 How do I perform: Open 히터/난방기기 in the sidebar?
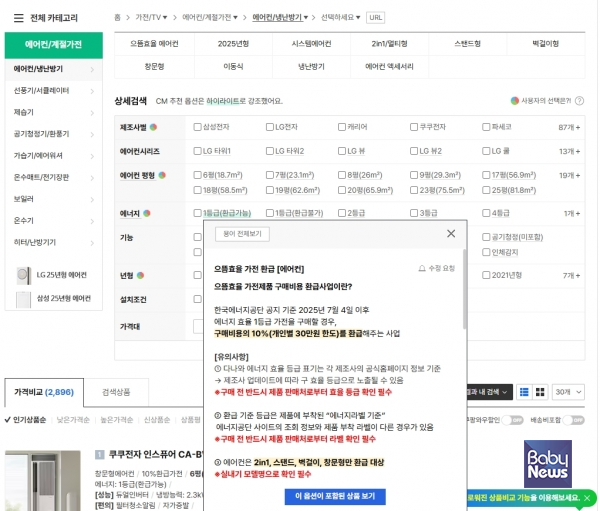(54, 242)
